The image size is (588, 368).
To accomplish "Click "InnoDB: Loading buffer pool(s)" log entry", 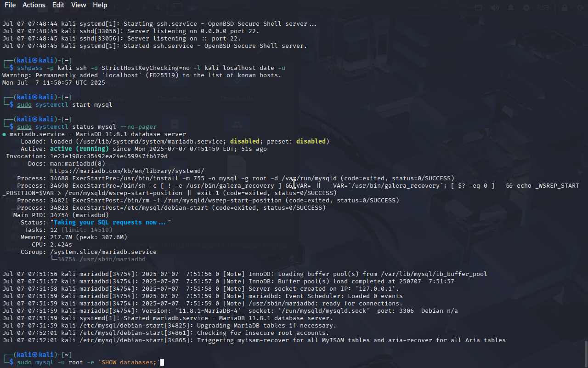I will (x=245, y=274).
